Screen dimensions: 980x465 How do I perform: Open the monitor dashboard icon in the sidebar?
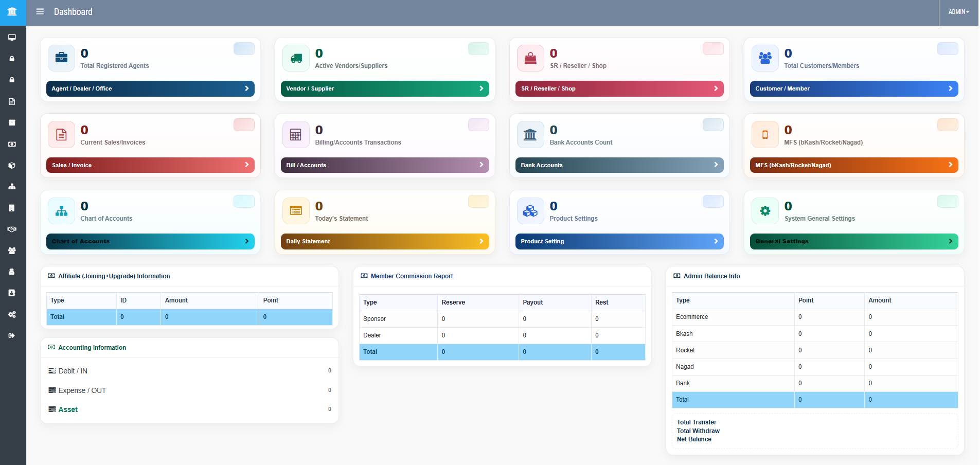pos(12,38)
